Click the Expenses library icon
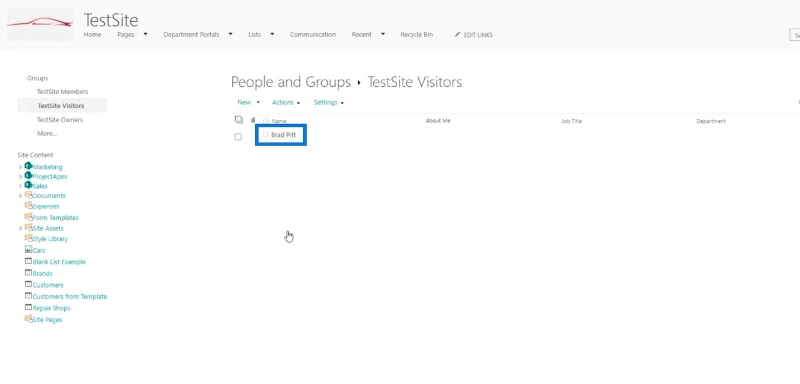 (x=29, y=206)
